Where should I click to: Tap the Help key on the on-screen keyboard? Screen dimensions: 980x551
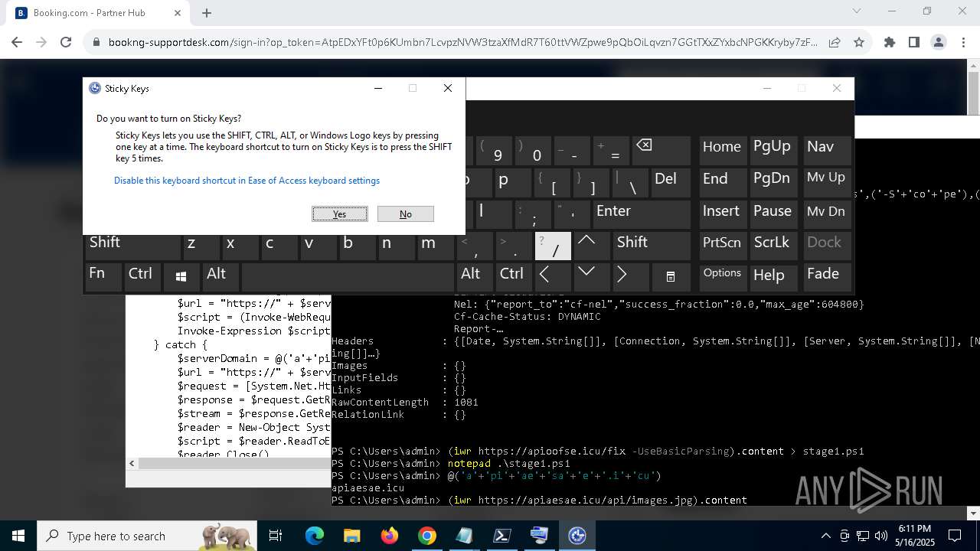773,277
